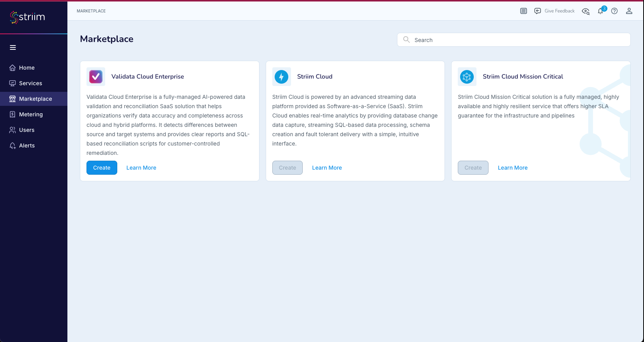Open Learn More for Mission Critical
This screenshot has width=644, height=342.
coord(513,168)
